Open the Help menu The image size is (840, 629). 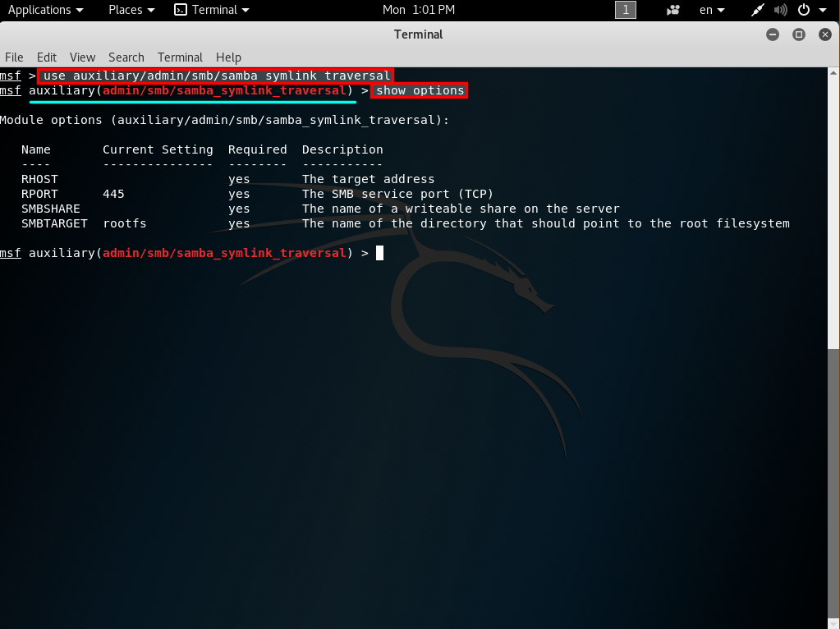click(x=228, y=57)
